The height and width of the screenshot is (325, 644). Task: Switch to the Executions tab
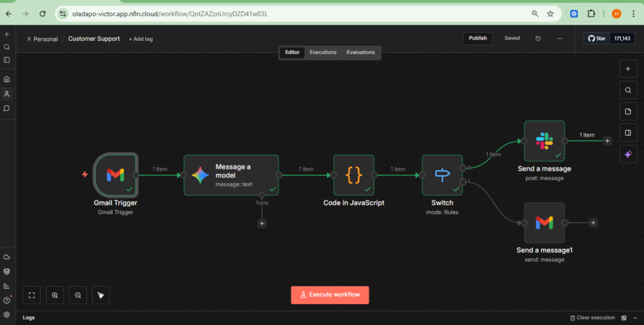coord(323,52)
